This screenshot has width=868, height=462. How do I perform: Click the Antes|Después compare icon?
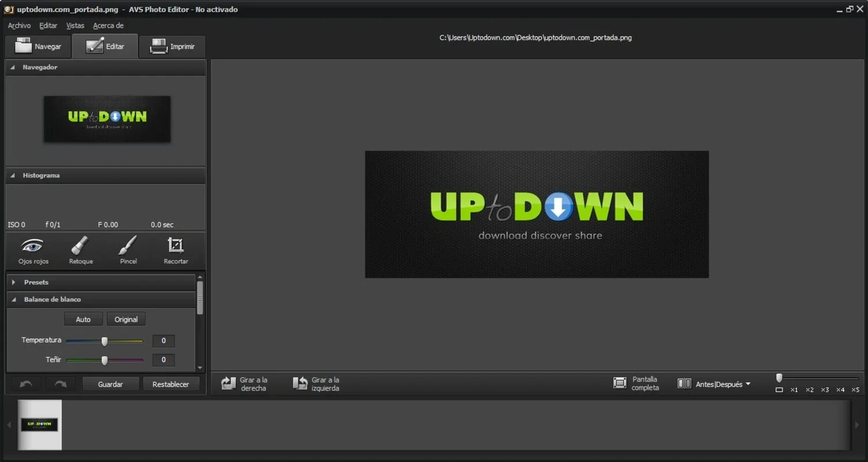(x=684, y=383)
